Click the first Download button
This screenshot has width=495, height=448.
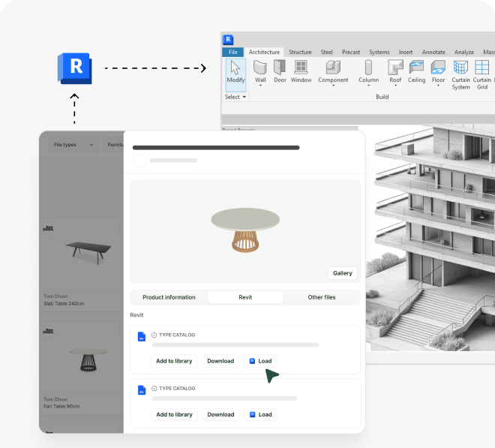[x=220, y=361]
